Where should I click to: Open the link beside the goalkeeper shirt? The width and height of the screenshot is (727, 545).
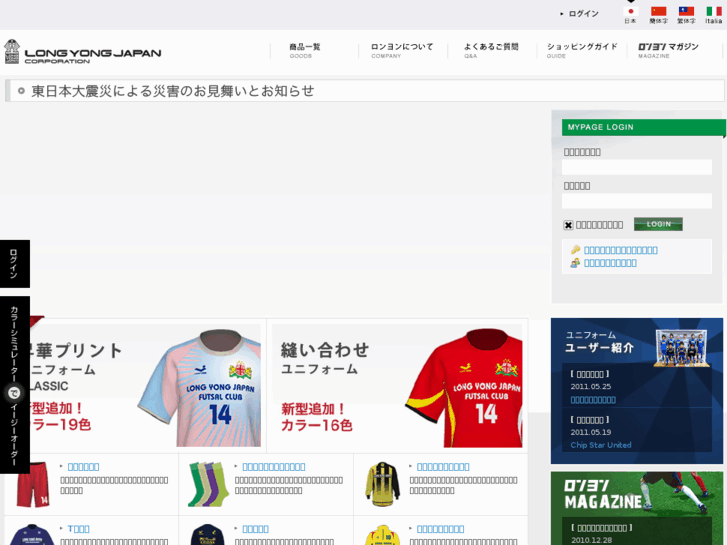coord(443,467)
